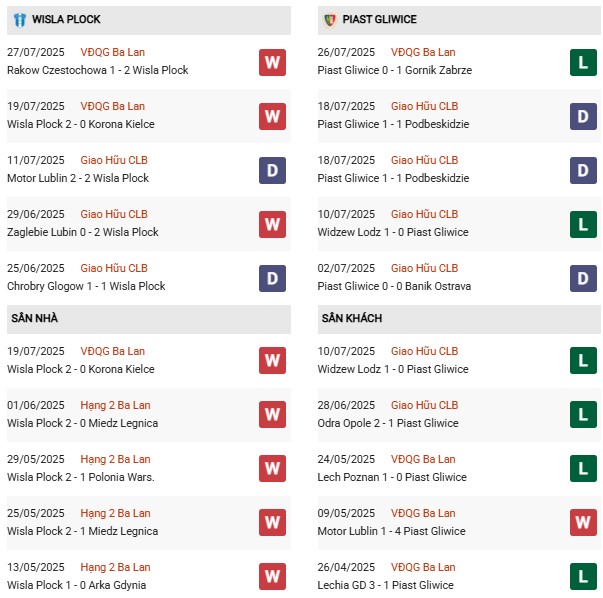Open Lech Poznan 1 - 0 Piast Gliwice match
Screen dimensions: 603x598
tap(393, 477)
